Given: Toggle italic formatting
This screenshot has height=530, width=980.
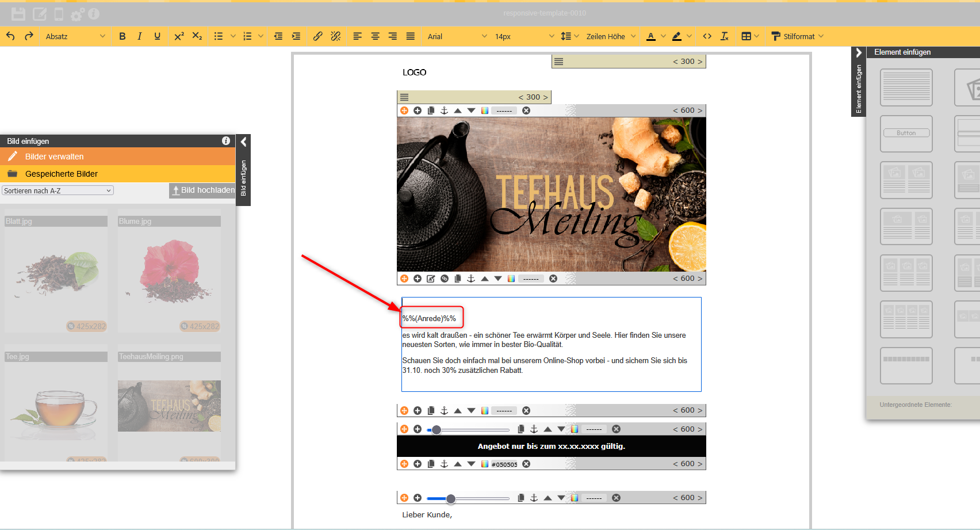Looking at the screenshot, I should pyautogui.click(x=140, y=36).
